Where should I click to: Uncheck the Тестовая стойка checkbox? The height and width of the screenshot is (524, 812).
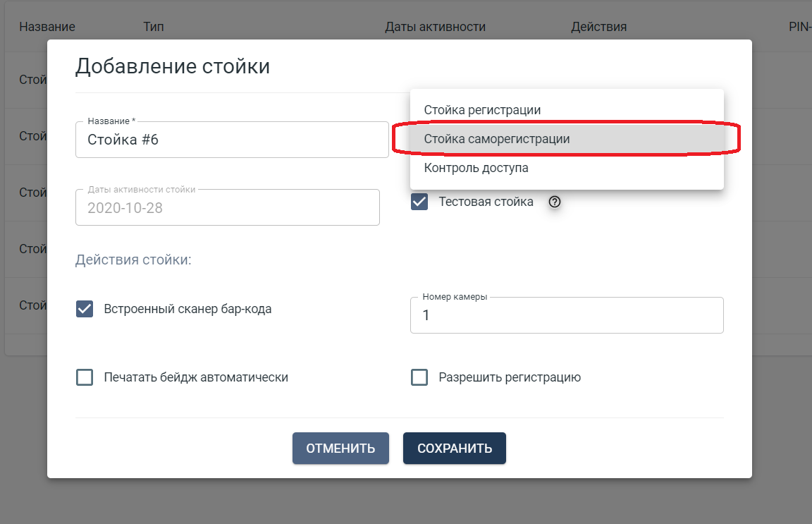coord(420,202)
